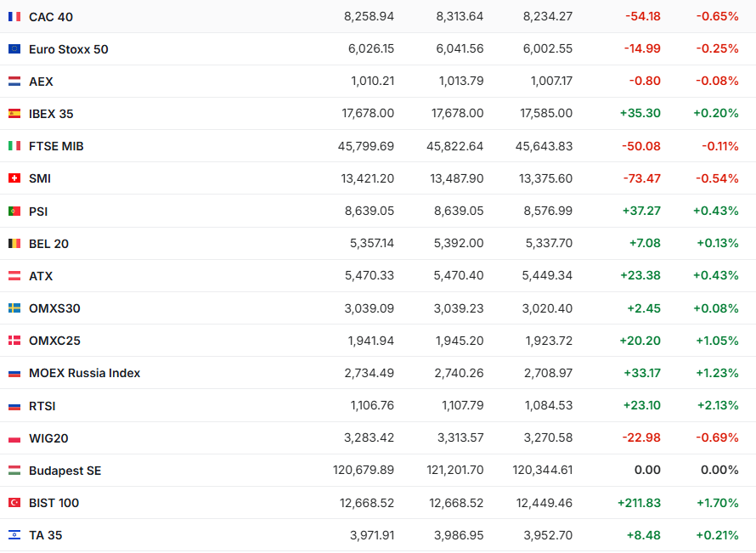
Task: Click the French flag icon beside CAC 40
Action: (14, 17)
